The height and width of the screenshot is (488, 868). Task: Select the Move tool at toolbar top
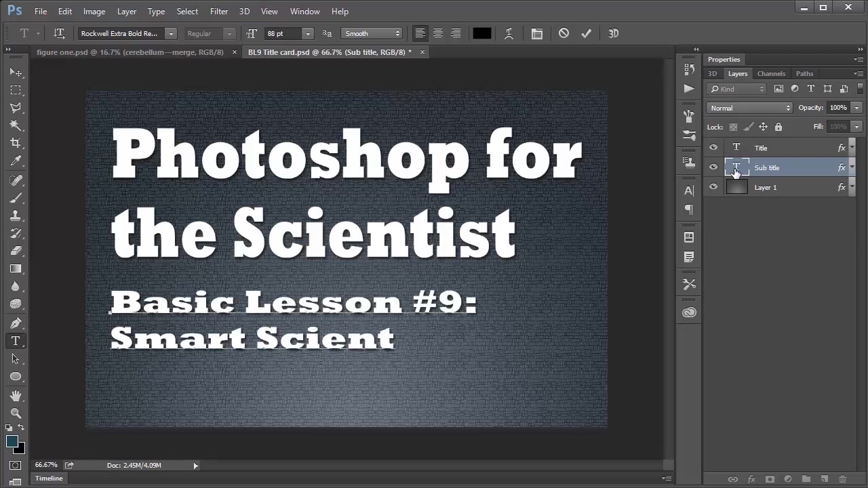click(x=15, y=73)
